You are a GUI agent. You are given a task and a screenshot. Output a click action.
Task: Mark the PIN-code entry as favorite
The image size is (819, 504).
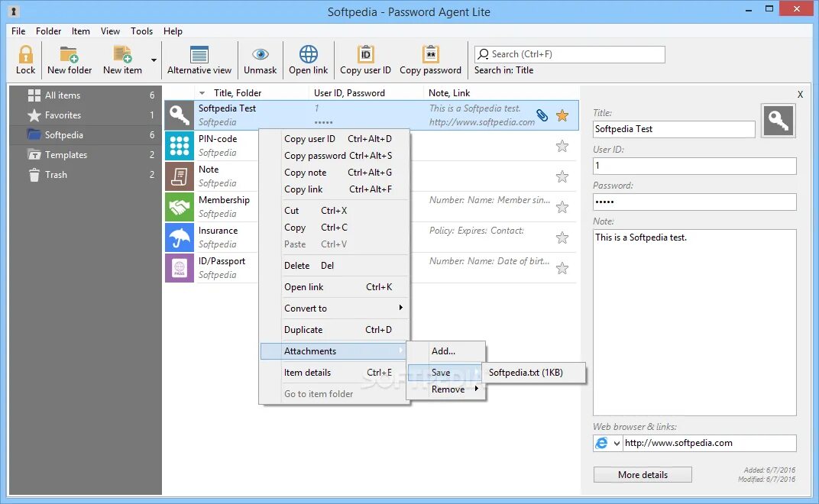[562, 146]
